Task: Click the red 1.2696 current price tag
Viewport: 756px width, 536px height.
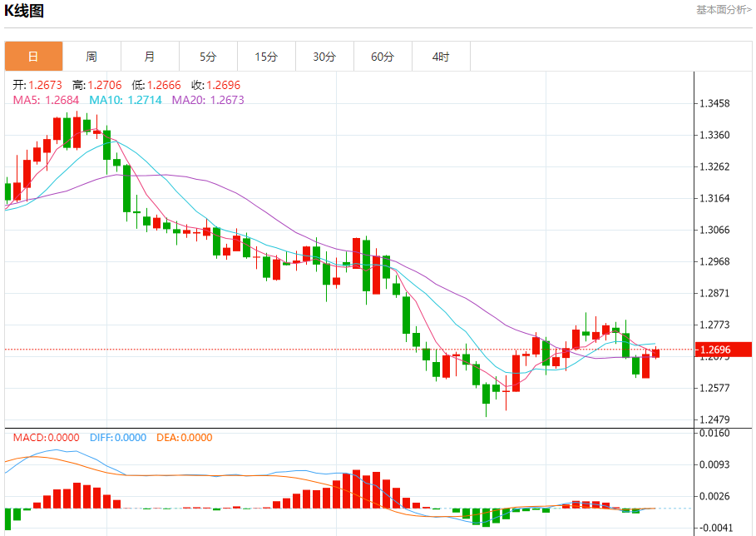Action: click(724, 350)
